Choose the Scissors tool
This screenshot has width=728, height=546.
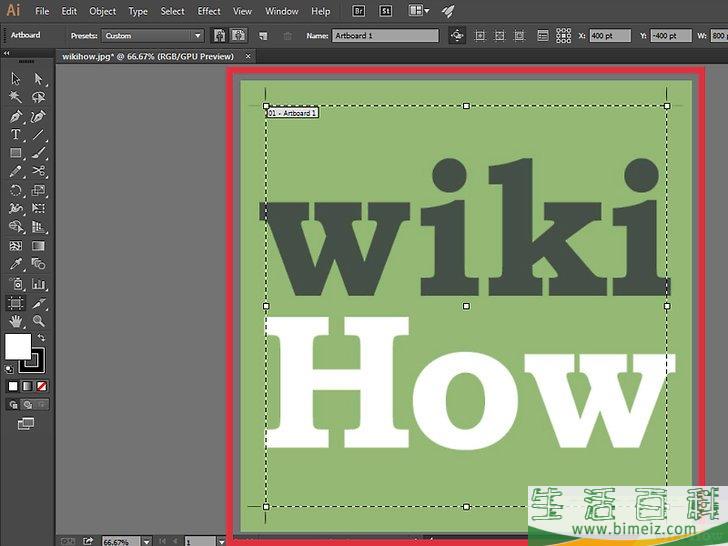click(39, 171)
